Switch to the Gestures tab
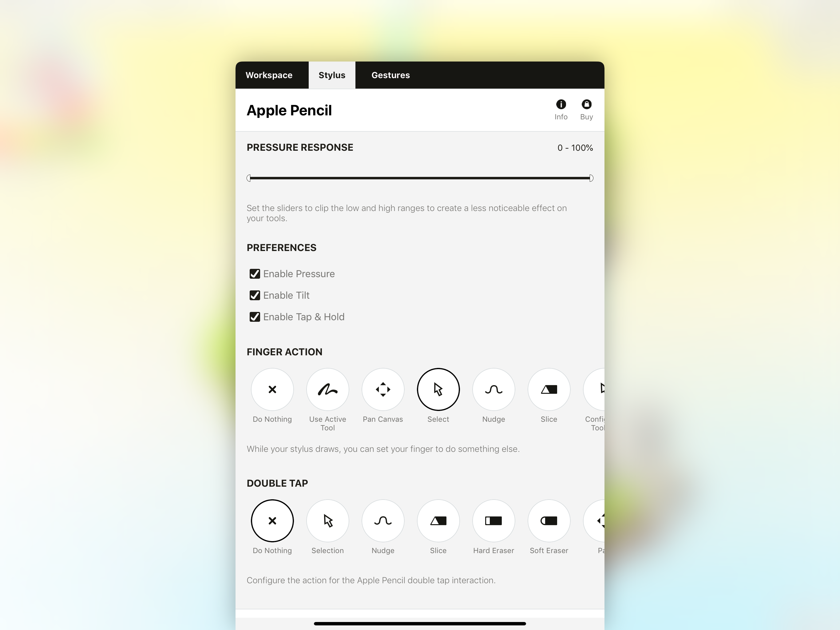The width and height of the screenshot is (840, 630). point(391,75)
